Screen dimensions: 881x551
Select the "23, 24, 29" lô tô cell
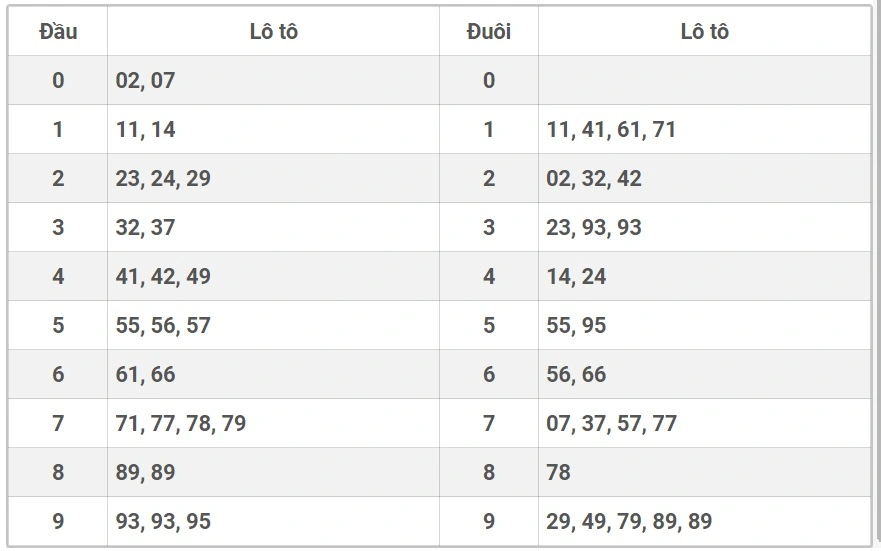click(163, 178)
